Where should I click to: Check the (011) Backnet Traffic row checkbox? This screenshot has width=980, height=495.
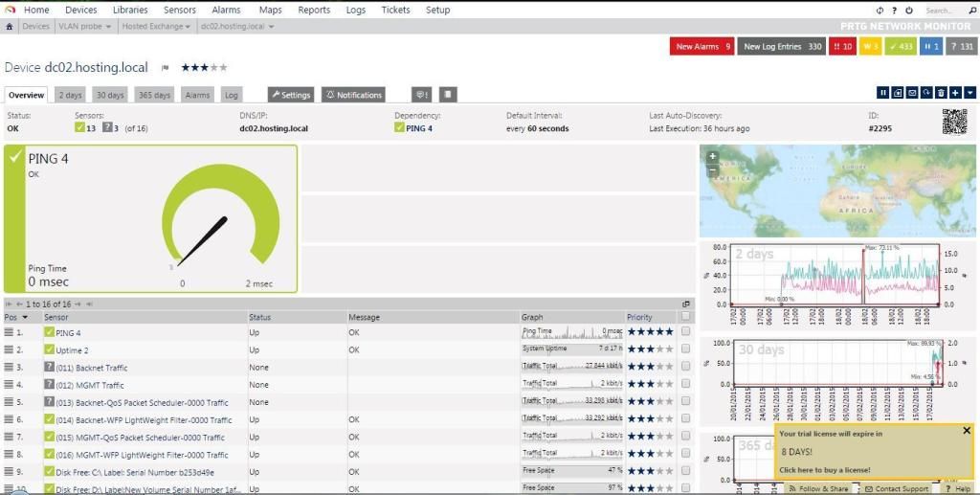(685, 367)
